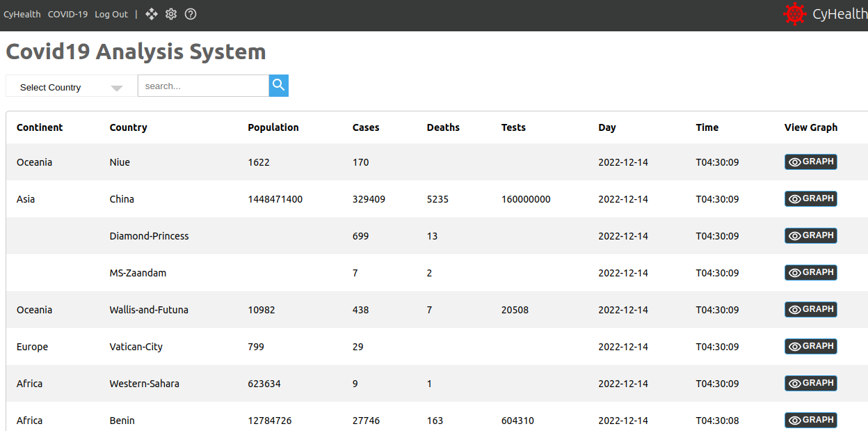
Task: View Vatican-City graph
Action: 810,347
